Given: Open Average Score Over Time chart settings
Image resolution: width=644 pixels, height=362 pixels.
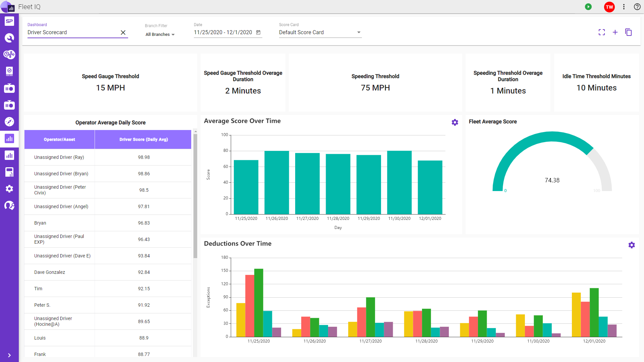Looking at the screenshot, I should tap(455, 122).
